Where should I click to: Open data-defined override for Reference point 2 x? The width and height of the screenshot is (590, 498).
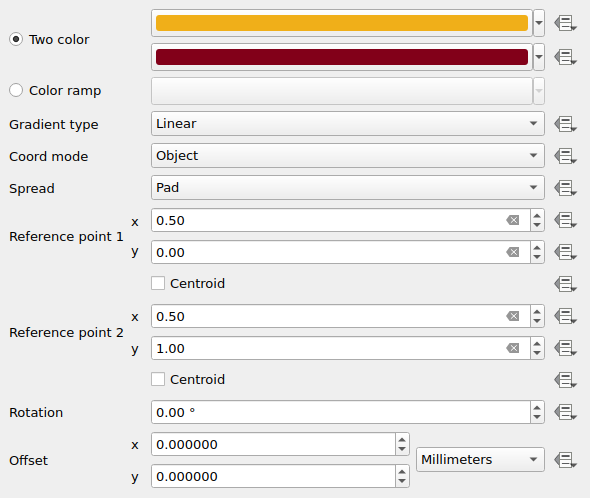[565, 316]
